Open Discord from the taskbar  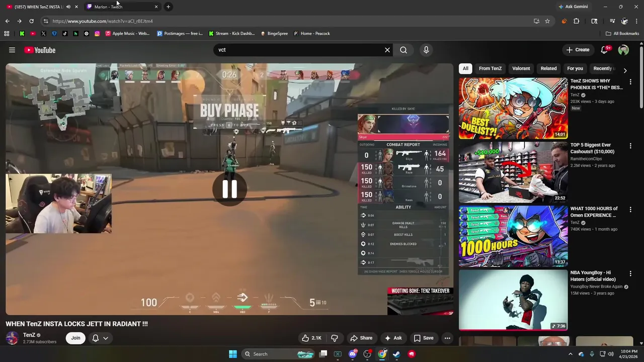tap(353, 354)
